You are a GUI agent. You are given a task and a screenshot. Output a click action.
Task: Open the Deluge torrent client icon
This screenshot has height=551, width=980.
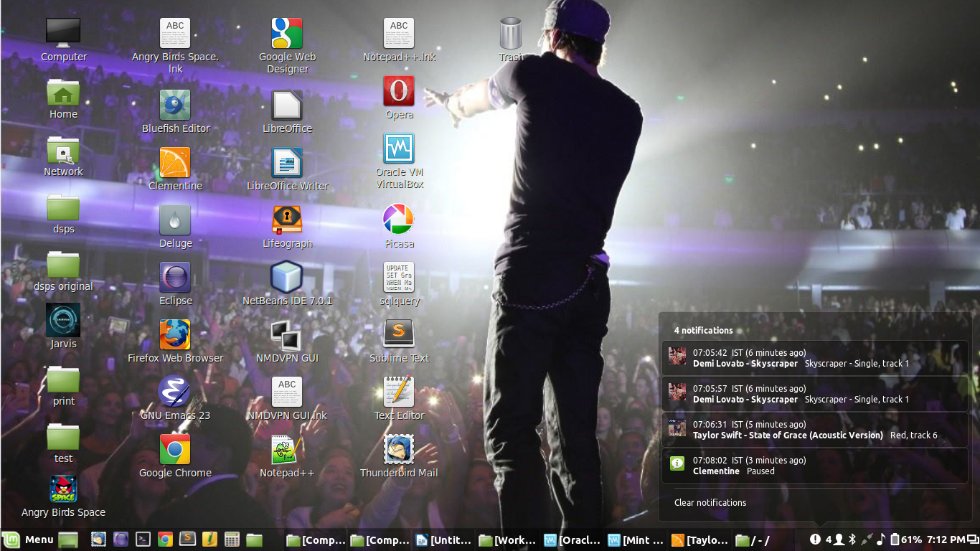(x=175, y=220)
